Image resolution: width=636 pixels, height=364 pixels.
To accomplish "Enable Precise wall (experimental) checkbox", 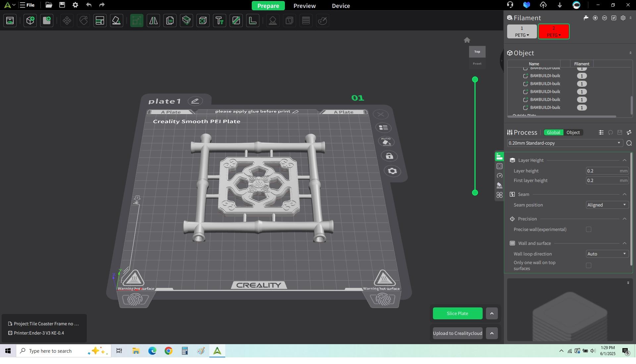I will coord(588,229).
